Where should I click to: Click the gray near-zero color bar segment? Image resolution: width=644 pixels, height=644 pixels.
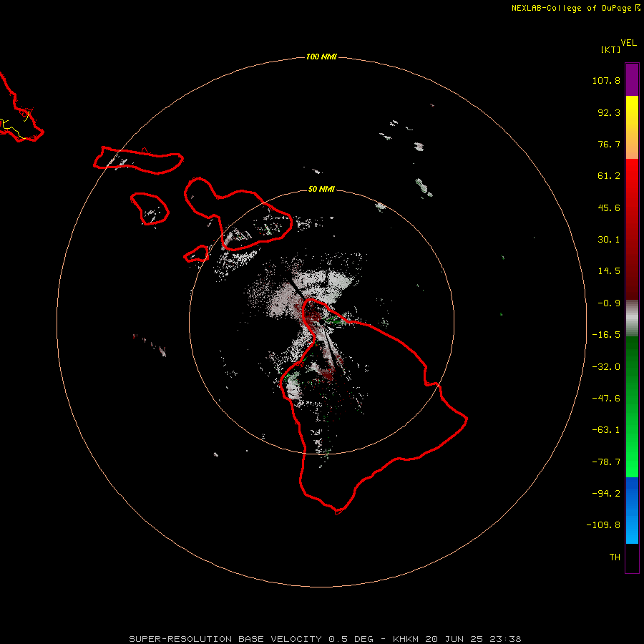pyautogui.click(x=632, y=318)
